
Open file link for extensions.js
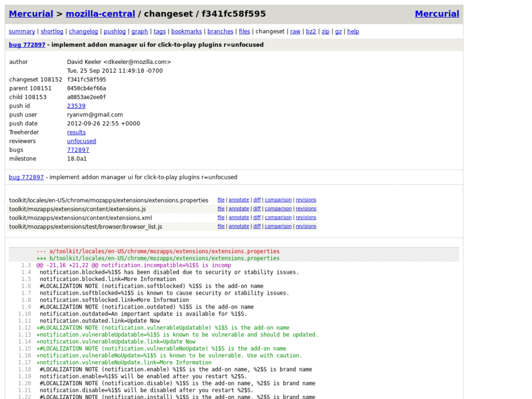pos(221,209)
